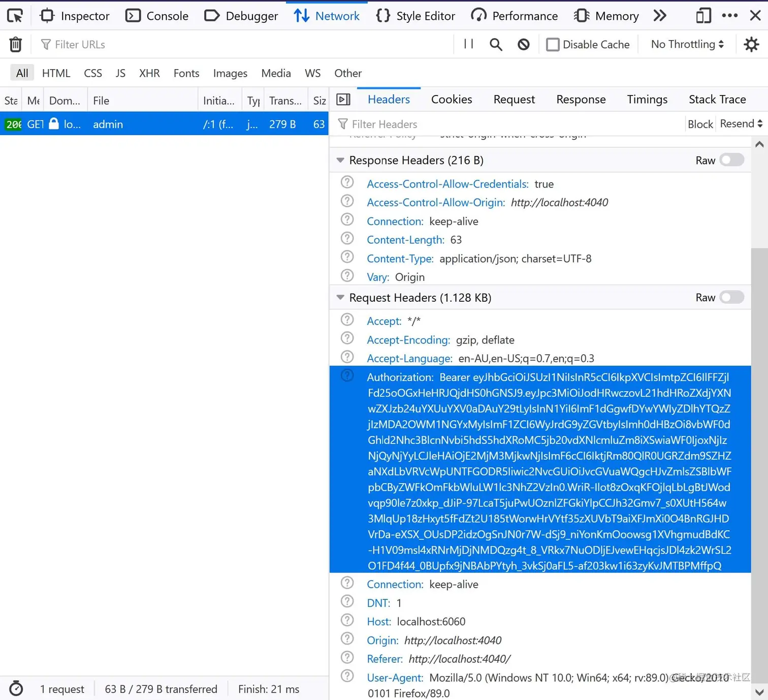Switch to the Stack Trace tab
Image resolution: width=768 pixels, height=700 pixels.
(717, 100)
